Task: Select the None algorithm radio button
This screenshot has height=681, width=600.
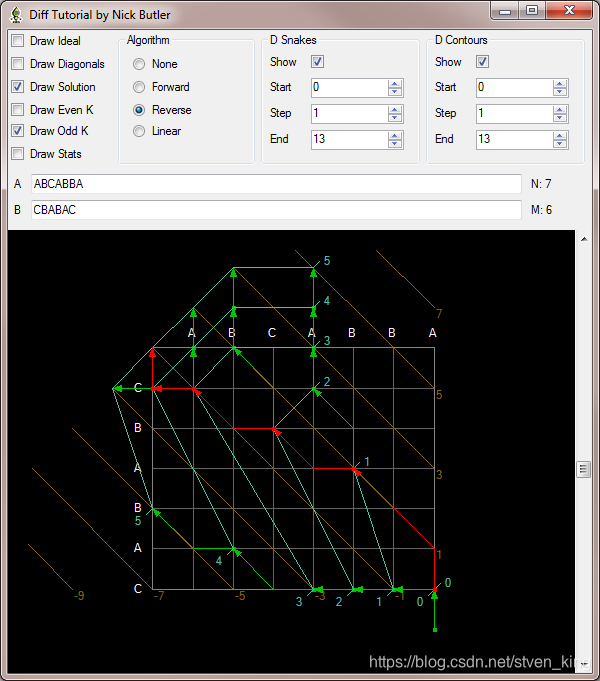Action: point(139,64)
